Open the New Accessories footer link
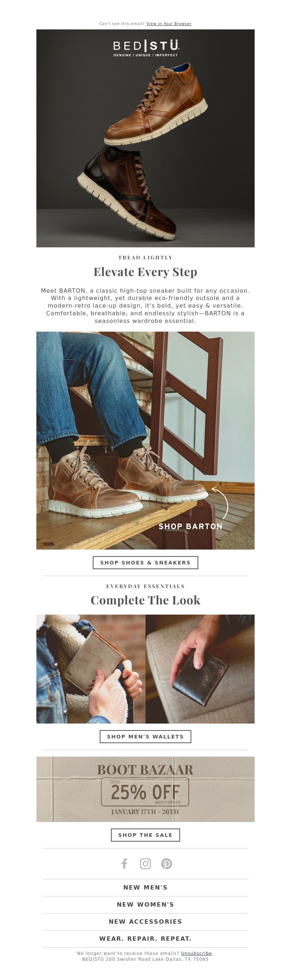Screen dimensions: 291x980 [x=145, y=922]
